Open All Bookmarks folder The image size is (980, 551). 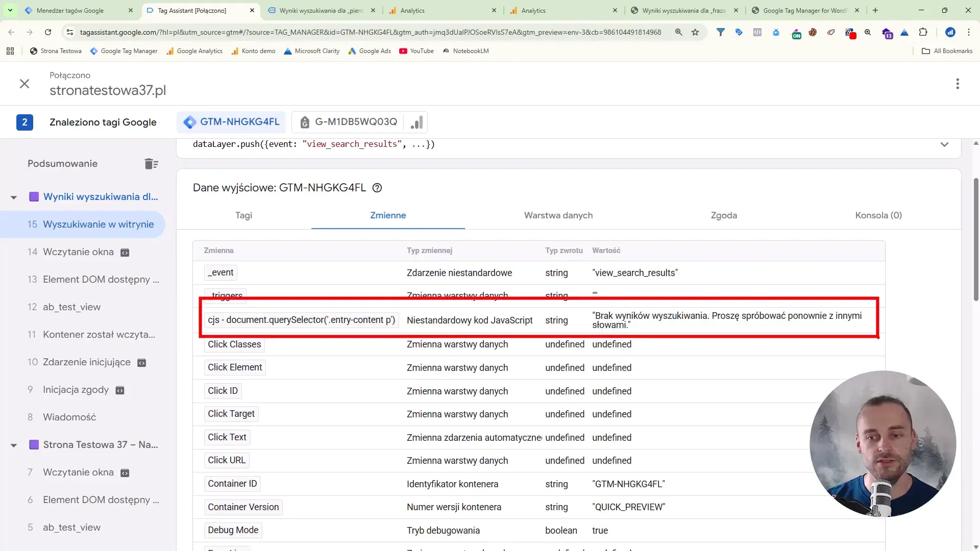coord(947,51)
